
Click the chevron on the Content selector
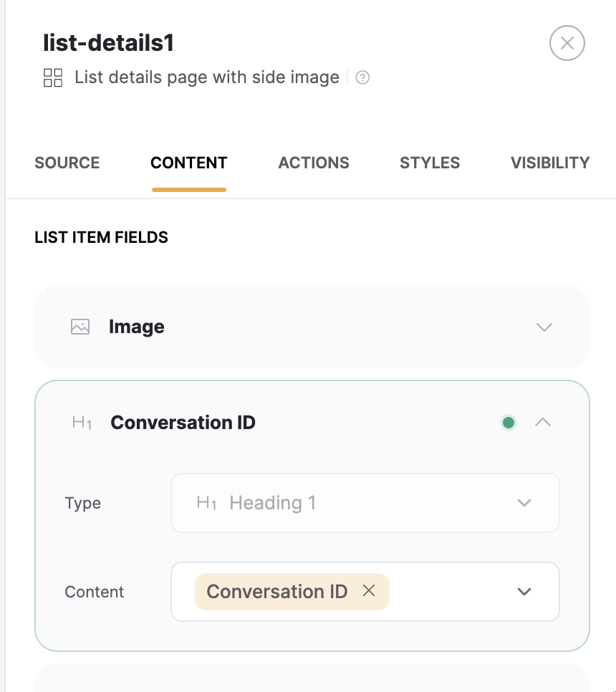point(524,592)
